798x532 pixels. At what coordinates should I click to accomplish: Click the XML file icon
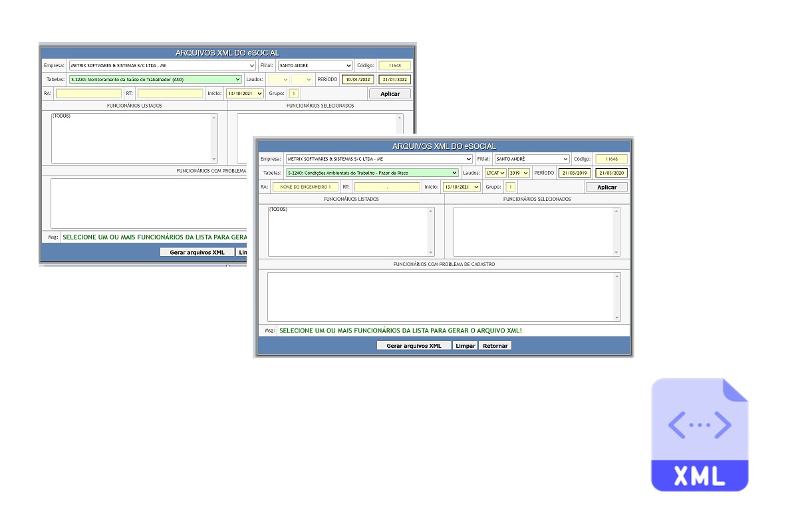700,434
